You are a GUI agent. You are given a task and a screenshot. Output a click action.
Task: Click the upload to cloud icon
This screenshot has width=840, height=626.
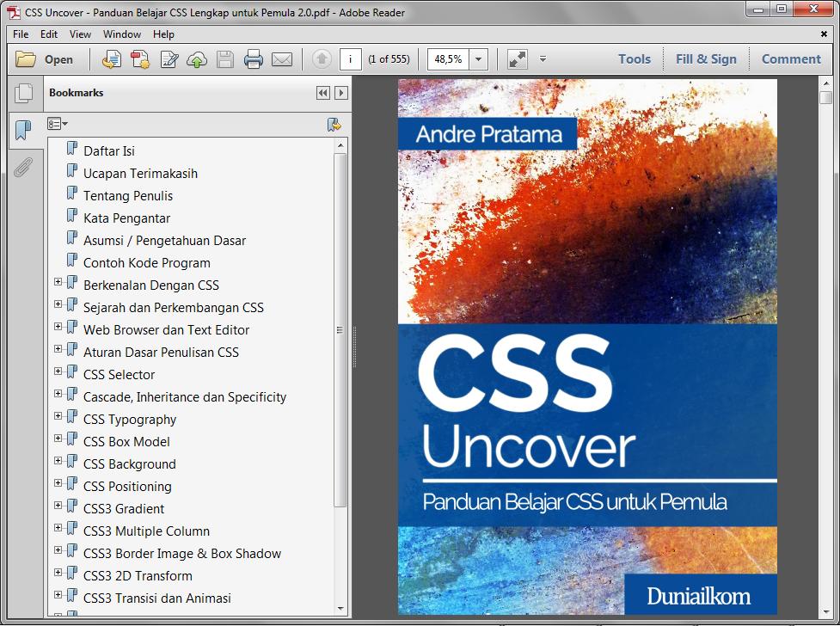197,59
